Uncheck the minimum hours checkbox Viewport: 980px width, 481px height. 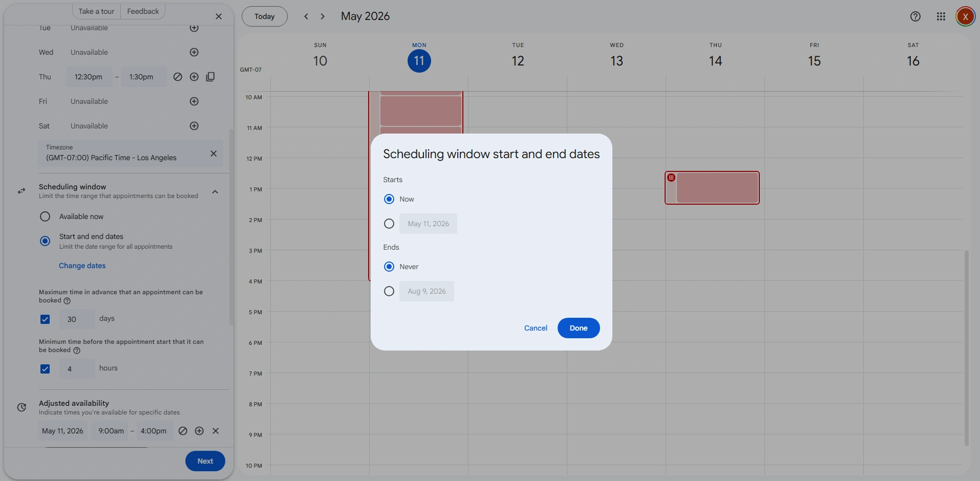click(x=45, y=369)
